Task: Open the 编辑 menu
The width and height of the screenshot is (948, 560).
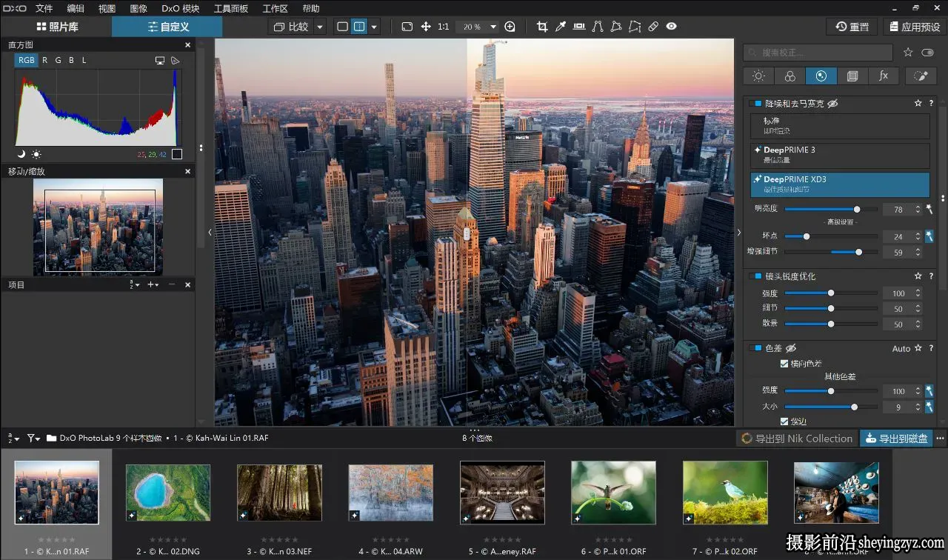Action: point(76,8)
